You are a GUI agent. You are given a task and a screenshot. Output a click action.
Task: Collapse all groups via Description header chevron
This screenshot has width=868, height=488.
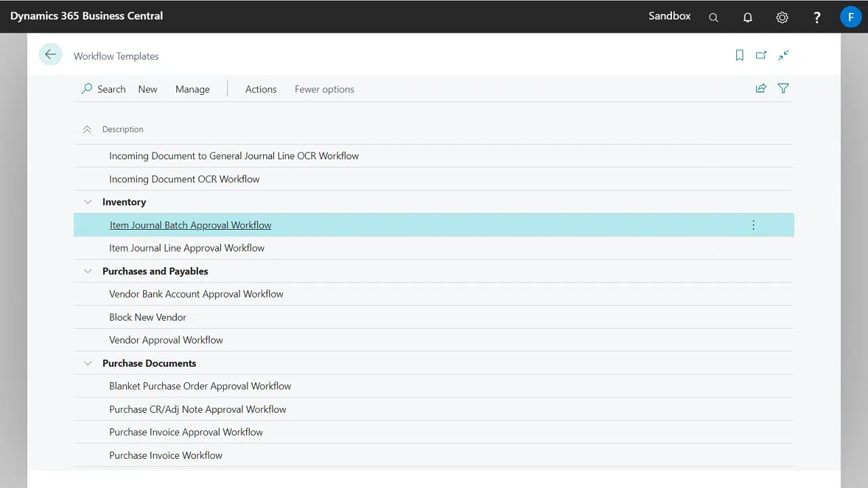click(x=87, y=129)
